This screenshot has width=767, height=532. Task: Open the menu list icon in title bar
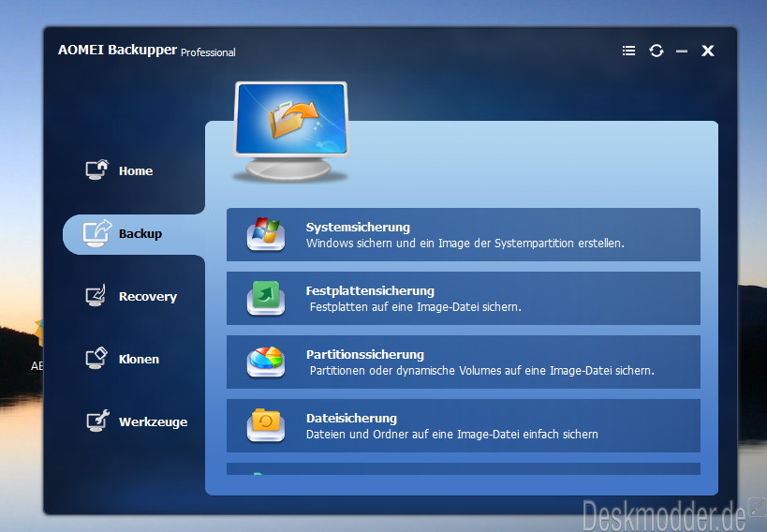(628, 51)
